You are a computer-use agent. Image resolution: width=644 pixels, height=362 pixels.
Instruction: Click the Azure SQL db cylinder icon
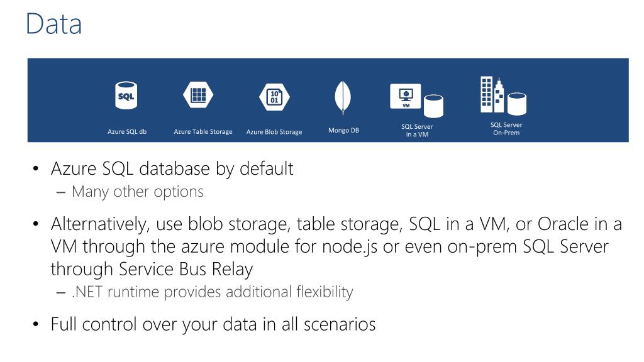[x=126, y=96]
